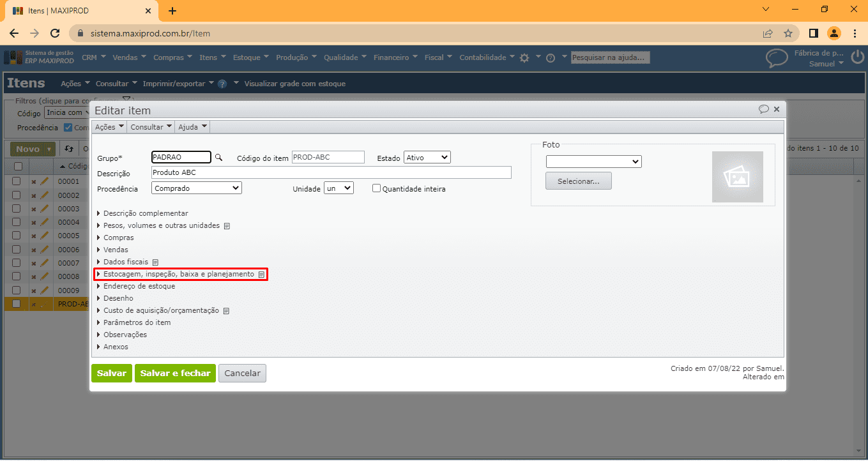
Task: Click the browser share icon in address bar
Action: (x=768, y=33)
